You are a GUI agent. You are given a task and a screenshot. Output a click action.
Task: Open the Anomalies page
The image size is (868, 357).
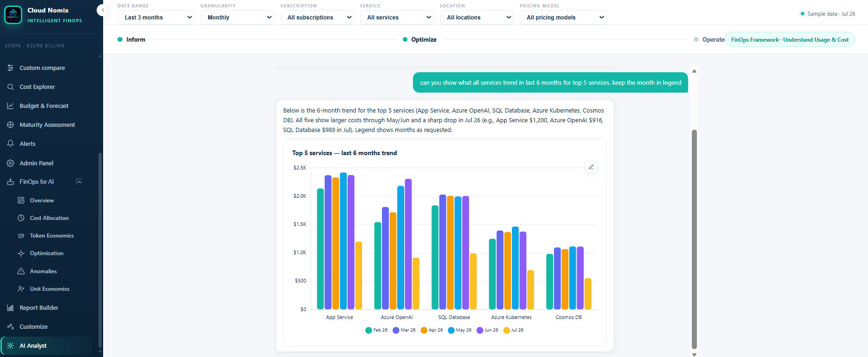pos(43,271)
